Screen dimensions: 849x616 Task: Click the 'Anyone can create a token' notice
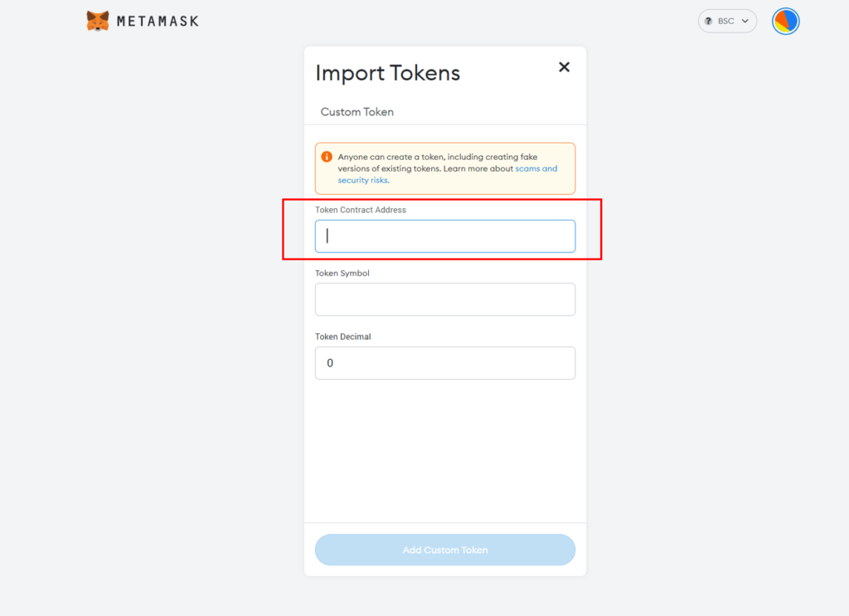(445, 168)
